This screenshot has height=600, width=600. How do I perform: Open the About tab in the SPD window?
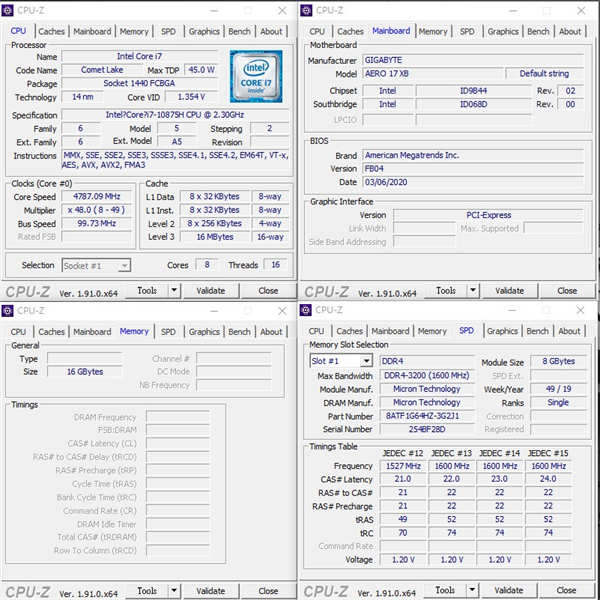(569, 331)
